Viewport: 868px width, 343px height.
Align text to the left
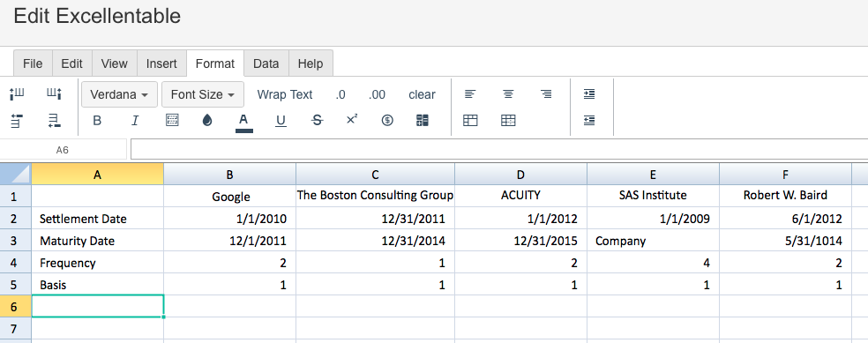pos(470,94)
